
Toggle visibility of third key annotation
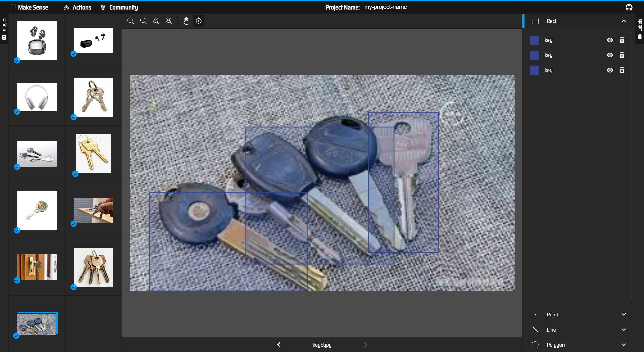tap(610, 70)
